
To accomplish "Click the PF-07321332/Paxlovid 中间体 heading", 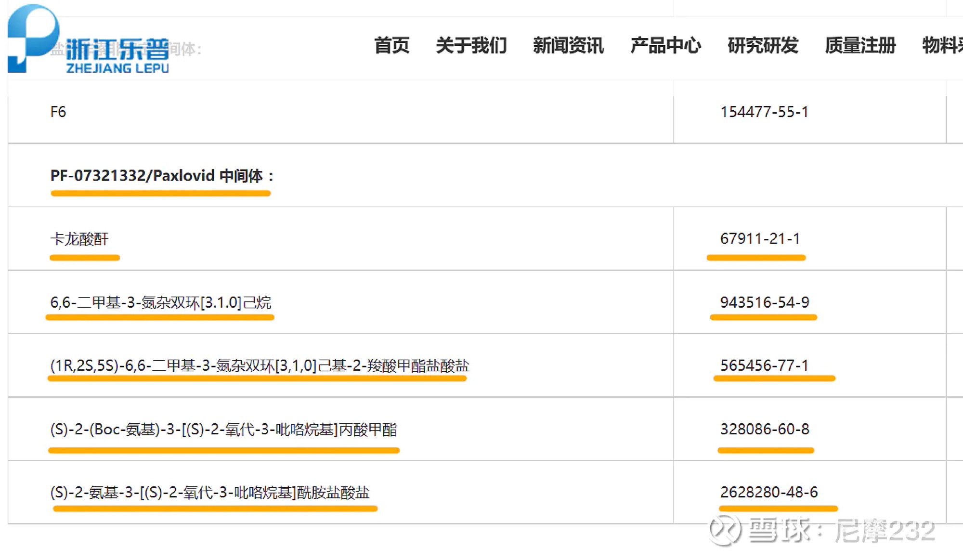I will (162, 176).
